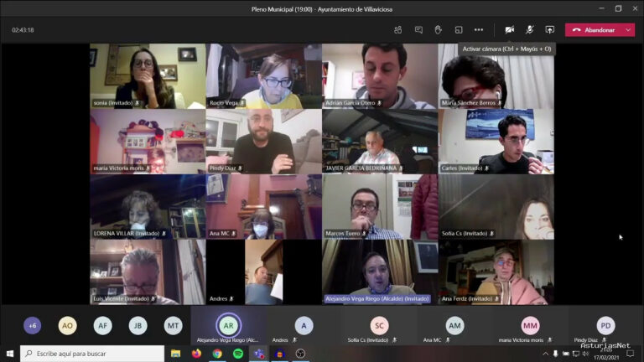Open Spotify from the taskbar
Screen dimensions: 644x362
pyautogui.click(x=238, y=354)
